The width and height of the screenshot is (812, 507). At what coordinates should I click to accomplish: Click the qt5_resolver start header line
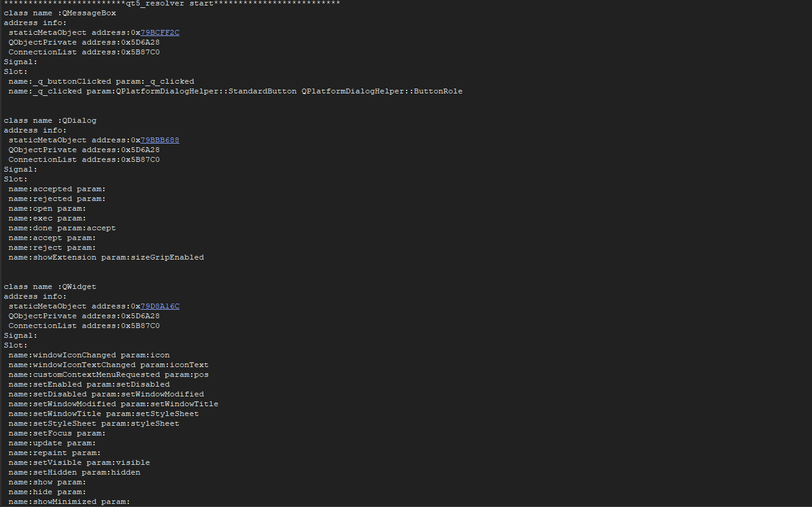pos(172,3)
